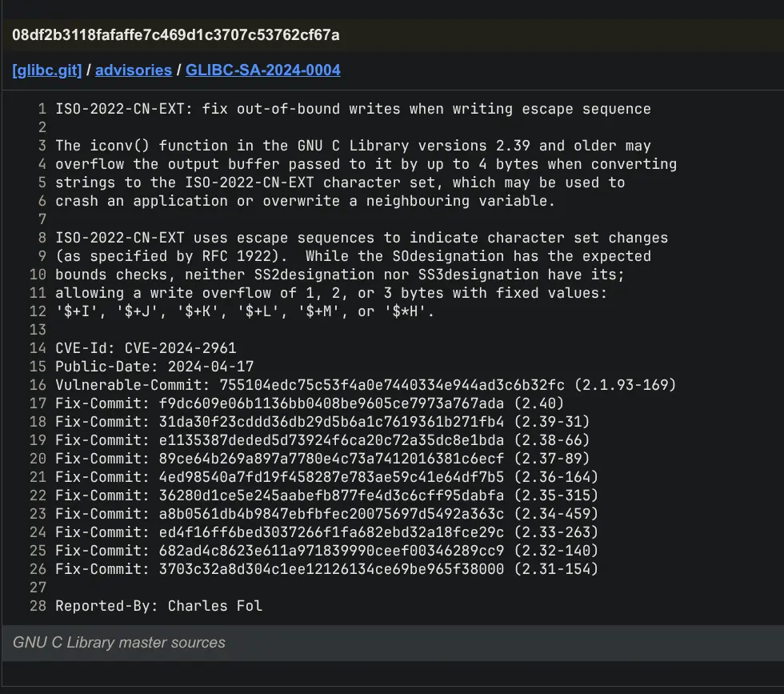Click the GNU C Library master sources footer
Image resolution: width=784 pixels, height=694 pixels.
coord(119,643)
